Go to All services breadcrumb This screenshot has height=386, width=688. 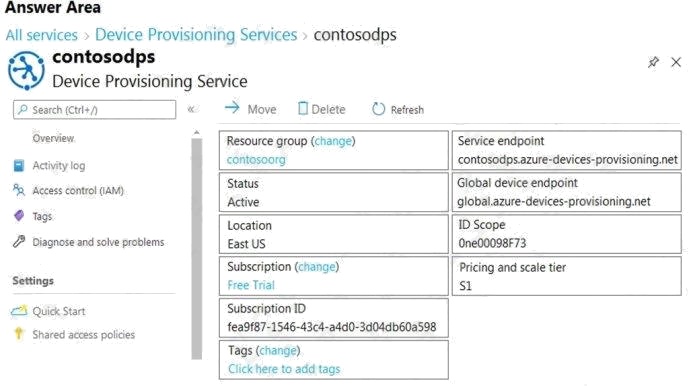tap(42, 35)
